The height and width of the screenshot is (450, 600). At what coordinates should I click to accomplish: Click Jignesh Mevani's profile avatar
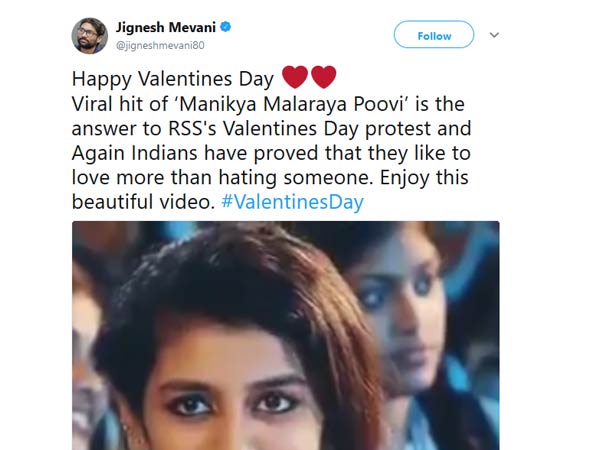[x=90, y=36]
